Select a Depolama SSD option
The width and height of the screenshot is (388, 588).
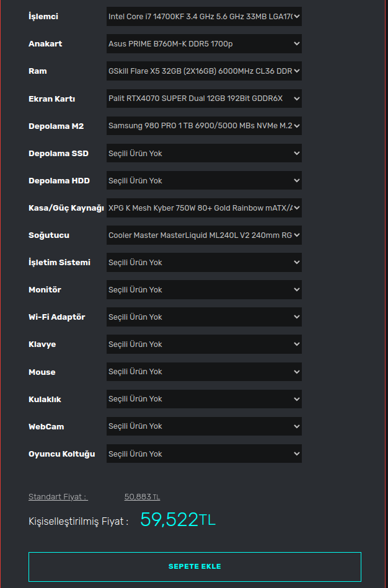[x=204, y=153]
